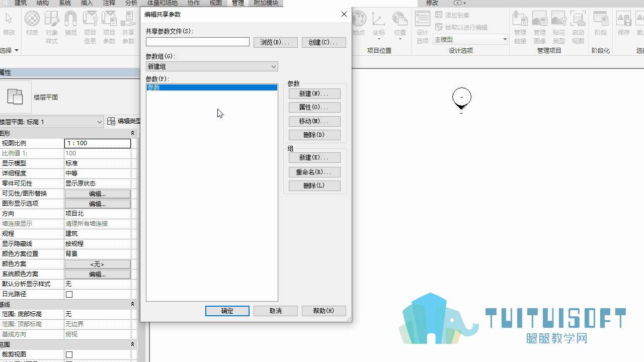Toggle the 日光路径 sun path checkbox

[x=69, y=294]
